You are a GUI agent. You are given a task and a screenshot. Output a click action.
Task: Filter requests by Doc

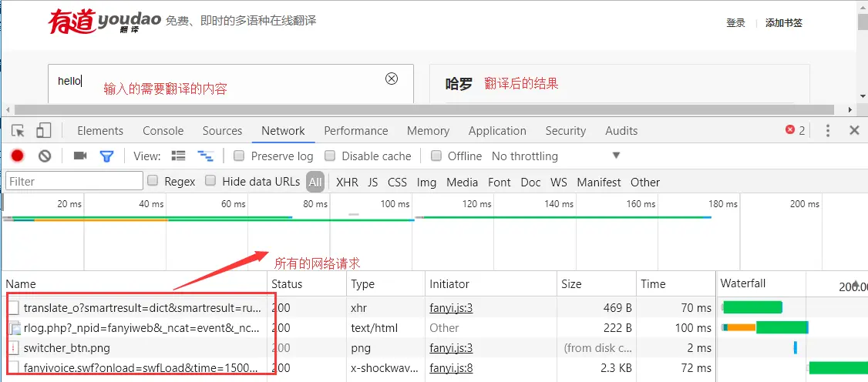click(530, 183)
